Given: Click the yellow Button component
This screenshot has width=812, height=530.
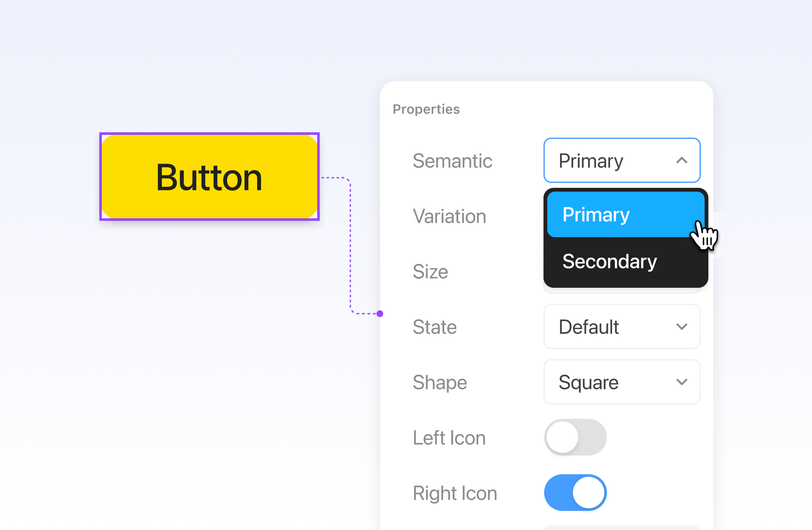Looking at the screenshot, I should coord(209,177).
